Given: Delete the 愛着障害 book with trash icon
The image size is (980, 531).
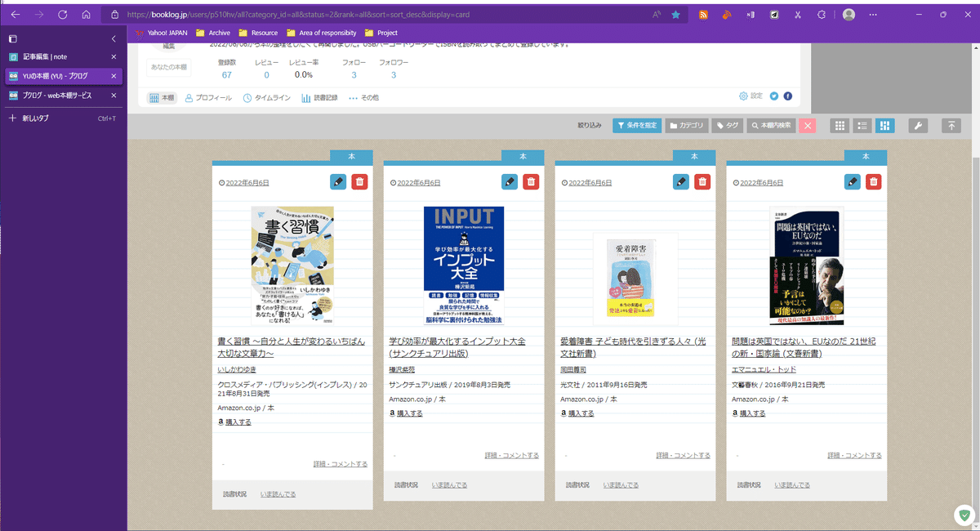Looking at the screenshot, I should pos(702,182).
